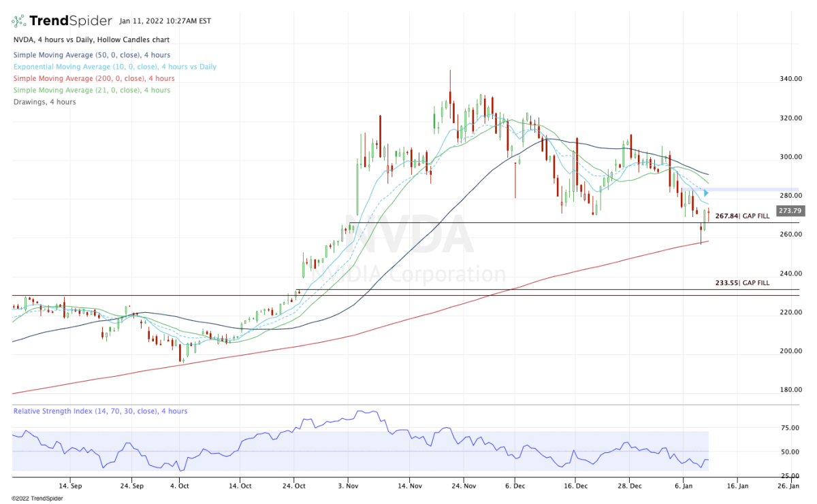The height and width of the screenshot is (504, 817).
Task: Click the 16. Jan date label
Action: point(738,486)
